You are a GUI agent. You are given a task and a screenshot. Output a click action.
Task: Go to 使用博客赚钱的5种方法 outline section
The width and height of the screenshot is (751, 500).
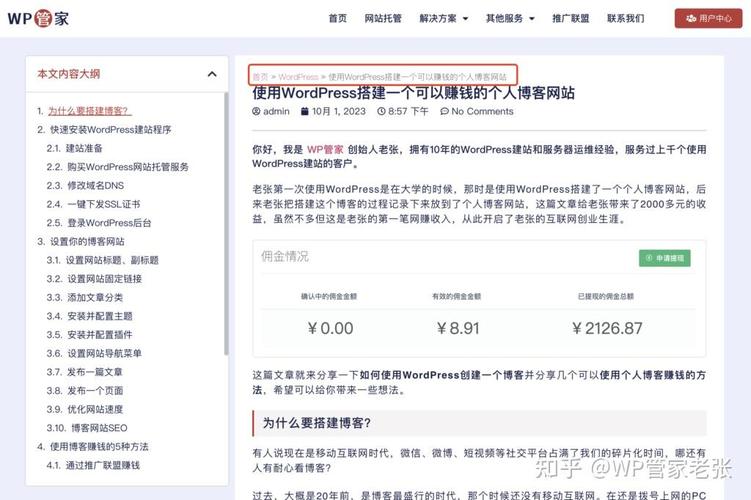[99, 447]
